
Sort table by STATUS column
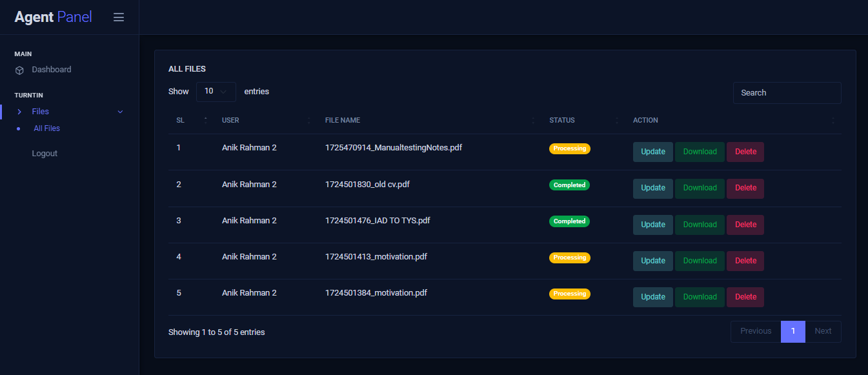(583, 120)
